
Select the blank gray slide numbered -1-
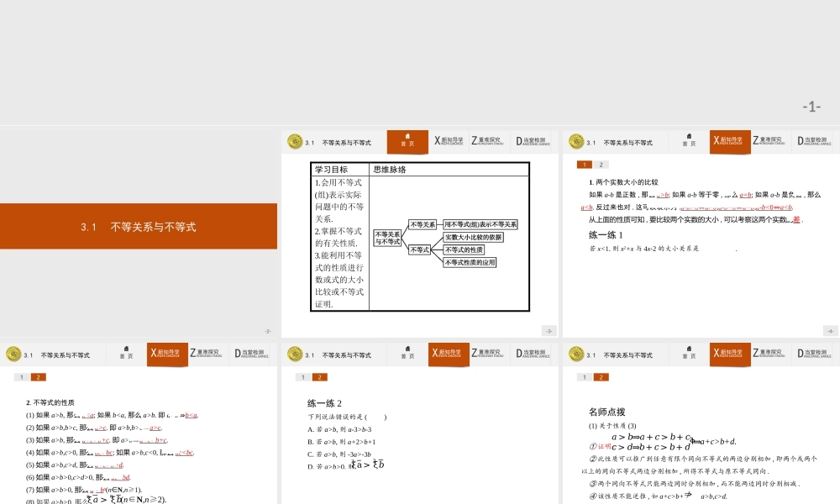click(420, 63)
